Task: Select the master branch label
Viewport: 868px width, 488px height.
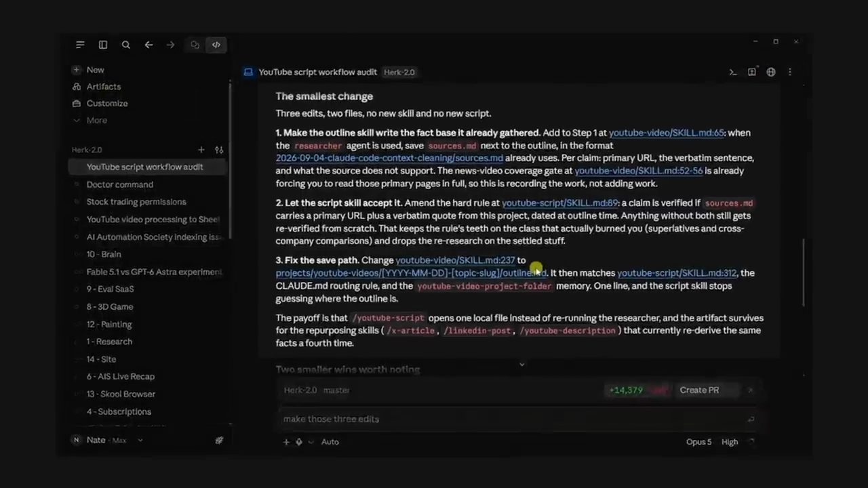Action: tap(336, 390)
